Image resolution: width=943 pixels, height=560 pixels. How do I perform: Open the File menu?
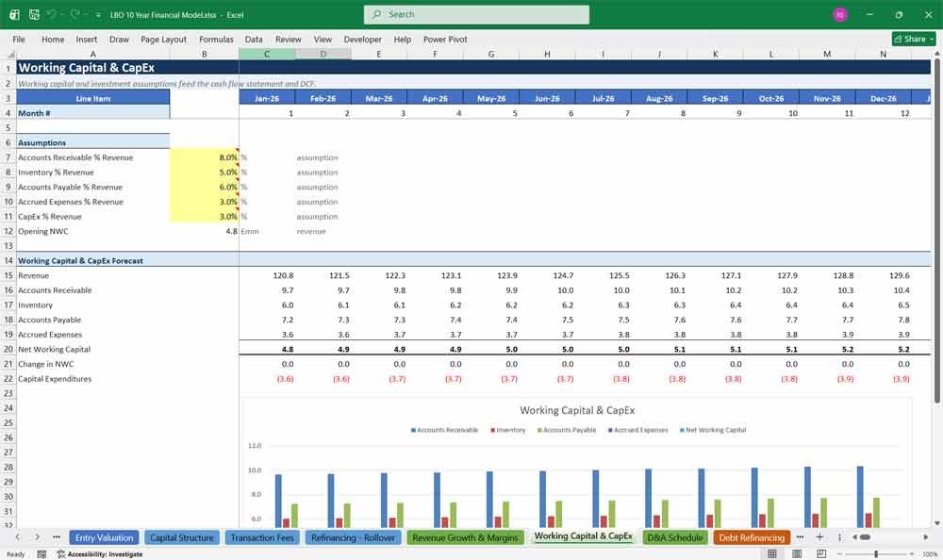point(19,39)
